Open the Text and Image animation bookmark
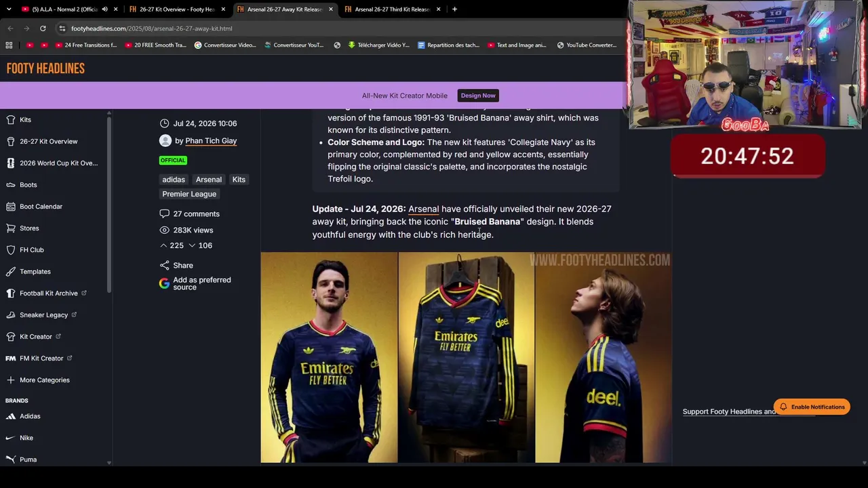 (x=517, y=45)
